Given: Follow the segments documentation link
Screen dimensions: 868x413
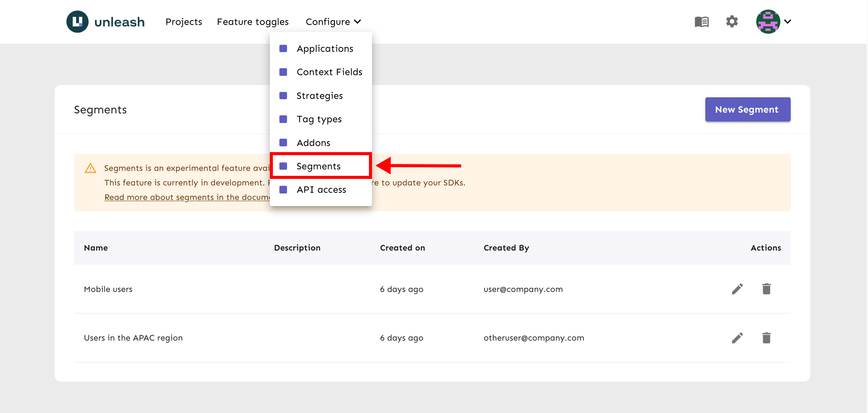Looking at the screenshot, I should (x=187, y=197).
